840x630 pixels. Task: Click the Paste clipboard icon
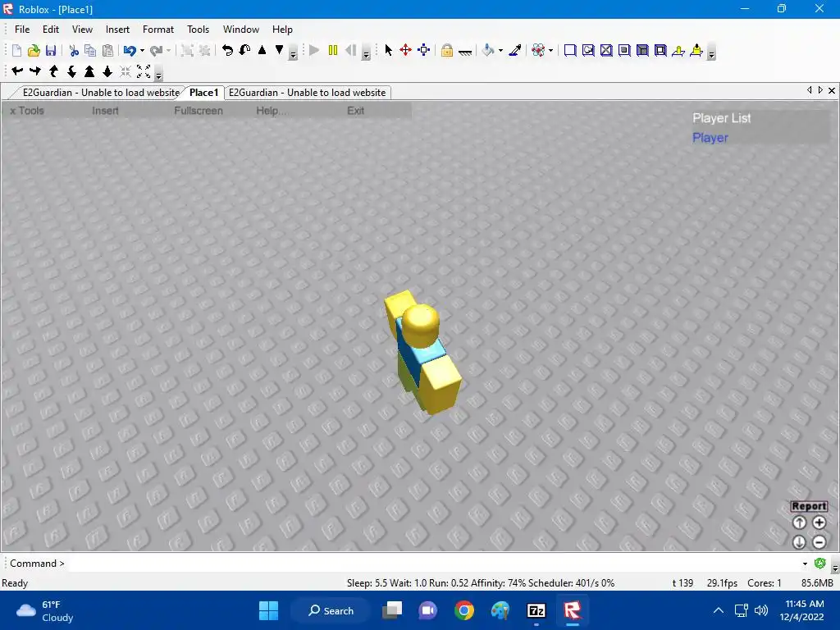click(x=108, y=50)
